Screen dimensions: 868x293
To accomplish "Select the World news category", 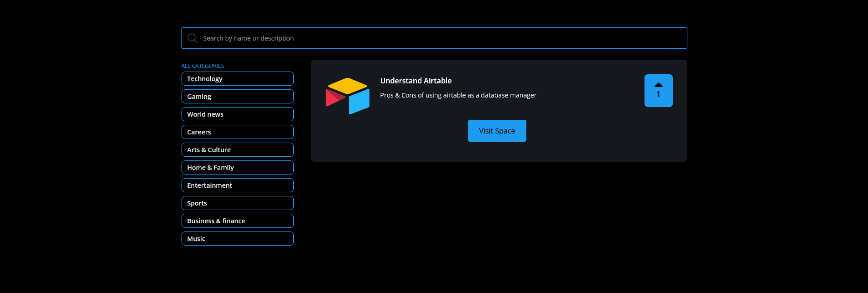I will pos(238,114).
